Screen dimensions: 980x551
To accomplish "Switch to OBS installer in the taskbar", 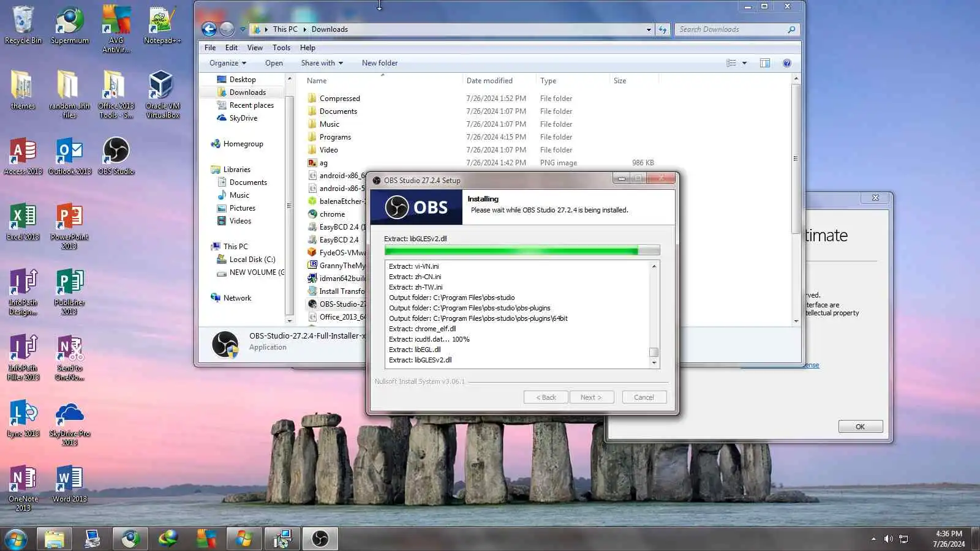I will (320, 539).
